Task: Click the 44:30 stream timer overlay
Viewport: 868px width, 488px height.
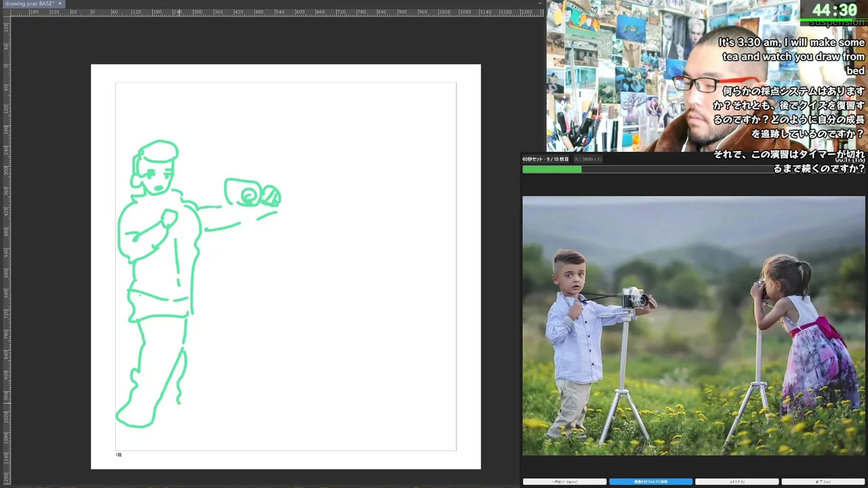Action: [x=834, y=10]
